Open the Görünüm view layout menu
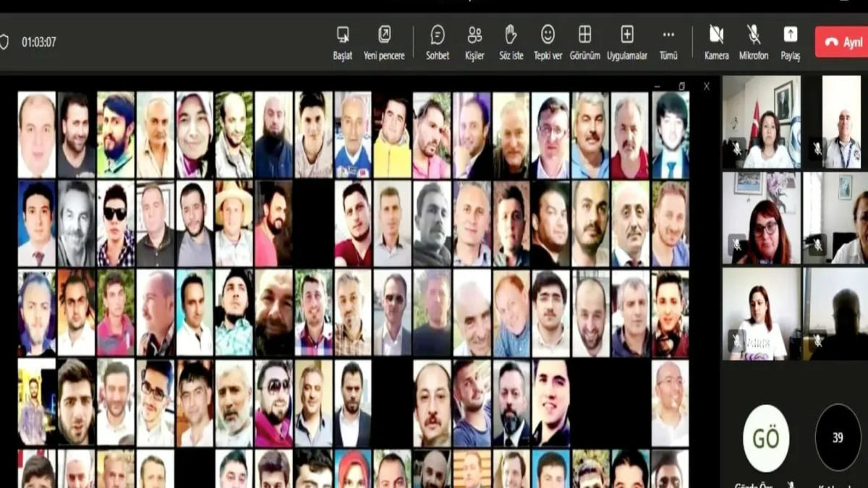This screenshot has width=868, height=488. click(x=584, y=35)
